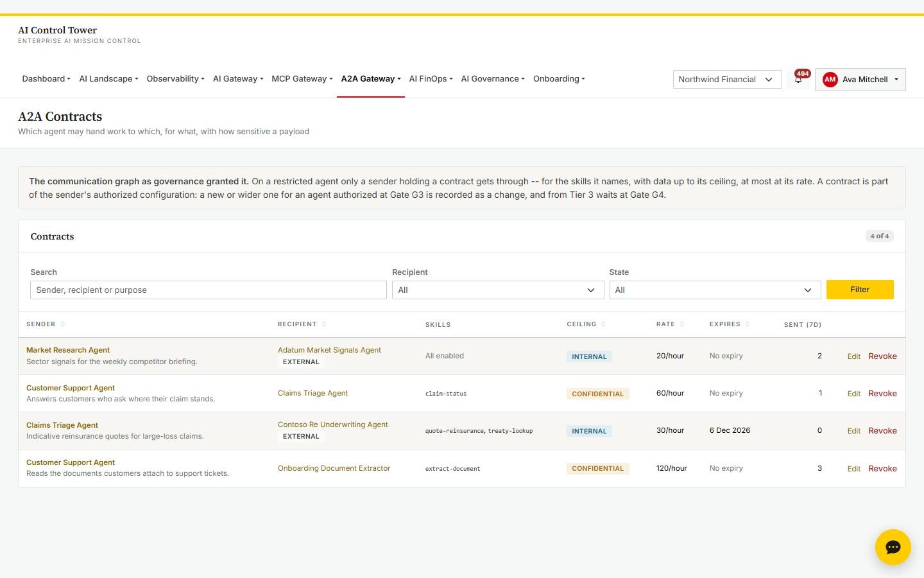The width and height of the screenshot is (924, 578).
Task: Expand the Ava Mitchell account menu
Action: coord(860,80)
